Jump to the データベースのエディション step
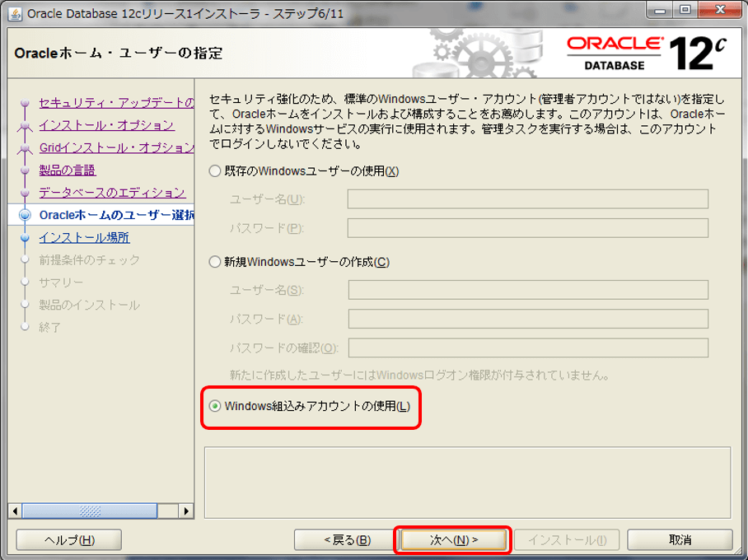Image resolution: width=748 pixels, height=560 pixels. pos(112,193)
